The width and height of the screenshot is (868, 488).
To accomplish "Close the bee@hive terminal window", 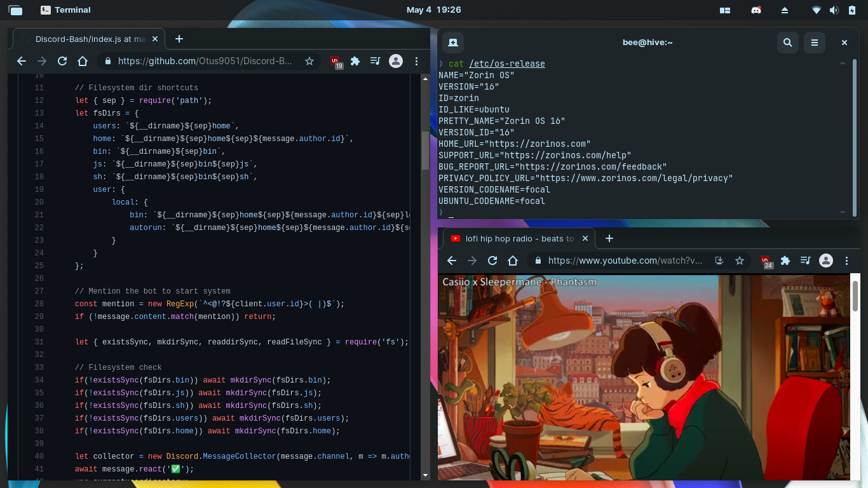I will 844,43.
